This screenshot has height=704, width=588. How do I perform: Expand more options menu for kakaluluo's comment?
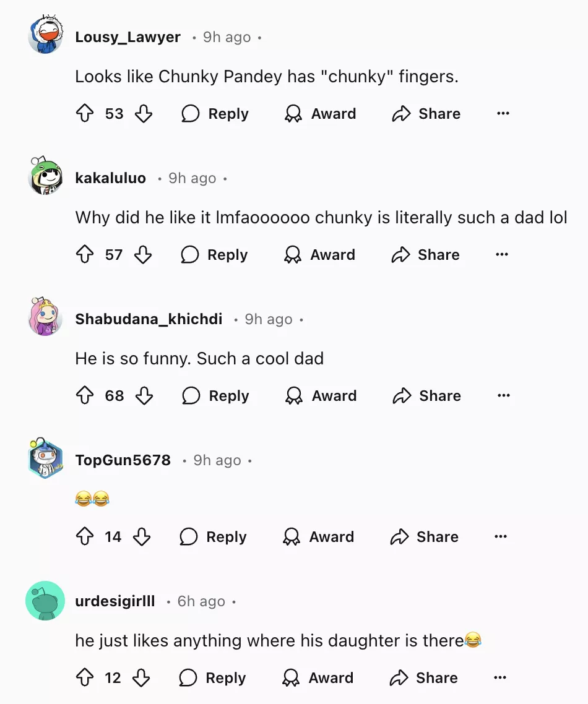click(501, 255)
